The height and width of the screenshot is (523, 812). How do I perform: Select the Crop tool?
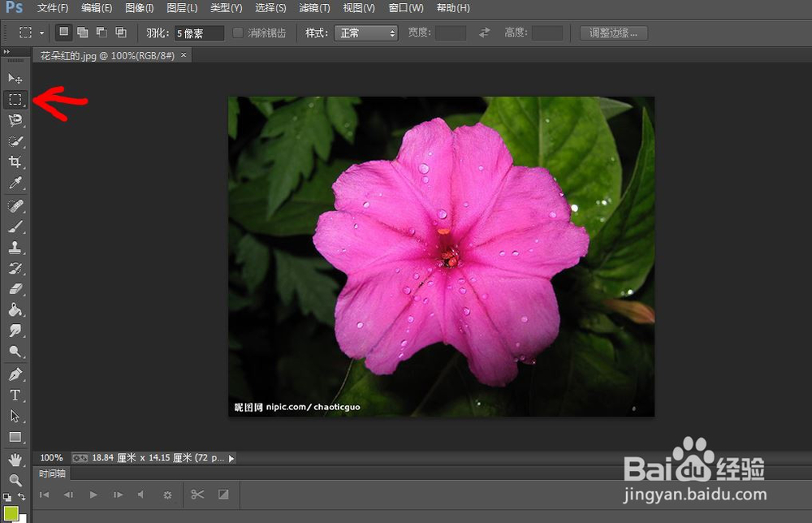15,162
